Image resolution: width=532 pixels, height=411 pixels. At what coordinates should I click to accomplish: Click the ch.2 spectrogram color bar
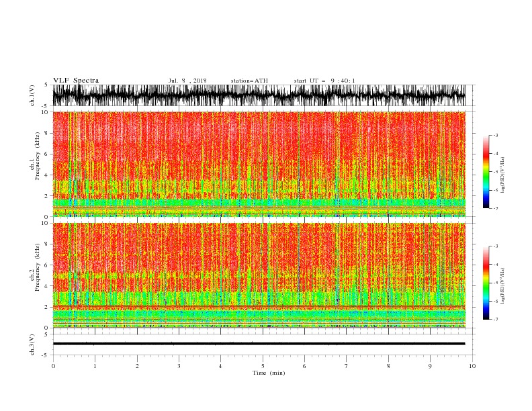tap(486, 283)
